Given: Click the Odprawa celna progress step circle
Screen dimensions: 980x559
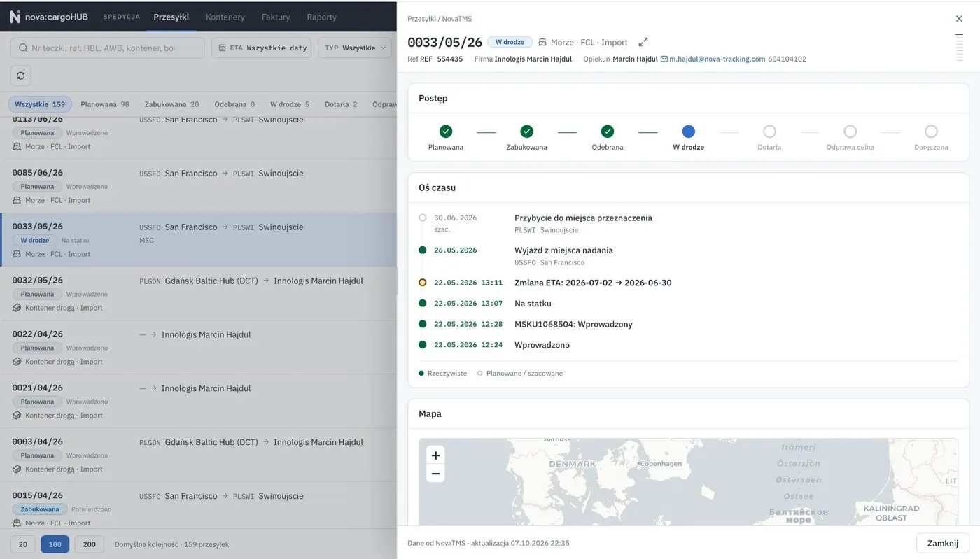Looking at the screenshot, I should pyautogui.click(x=850, y=132).
